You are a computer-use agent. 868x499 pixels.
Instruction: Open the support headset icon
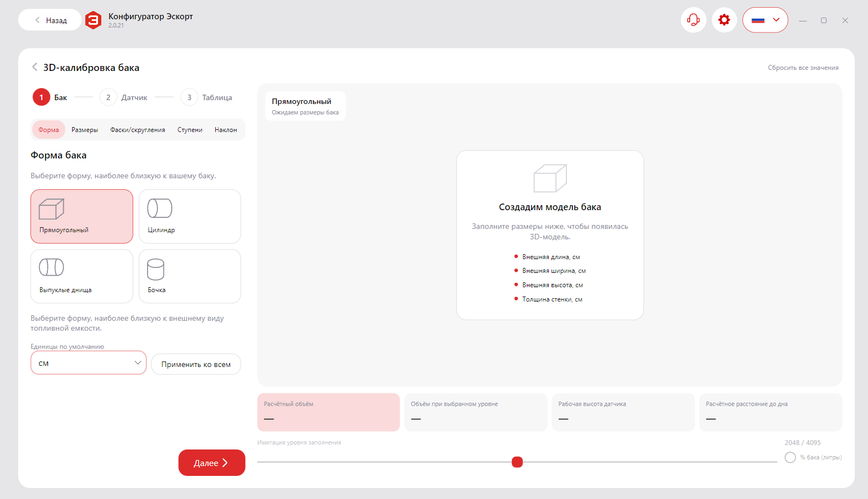click(694, 20)
